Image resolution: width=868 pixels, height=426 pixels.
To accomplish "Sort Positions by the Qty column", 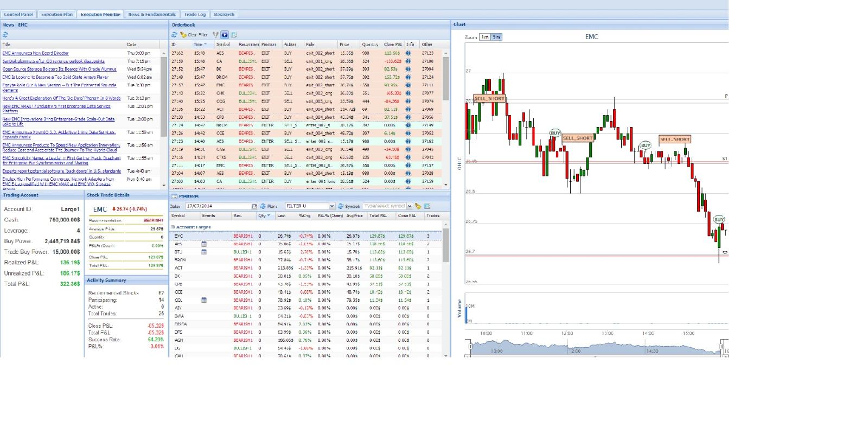I will 265,215.
